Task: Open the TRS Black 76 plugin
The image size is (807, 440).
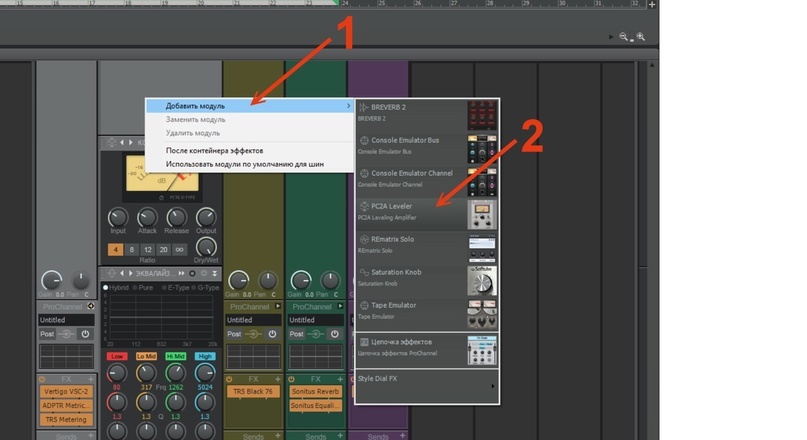Action: (x=253, y=392)
